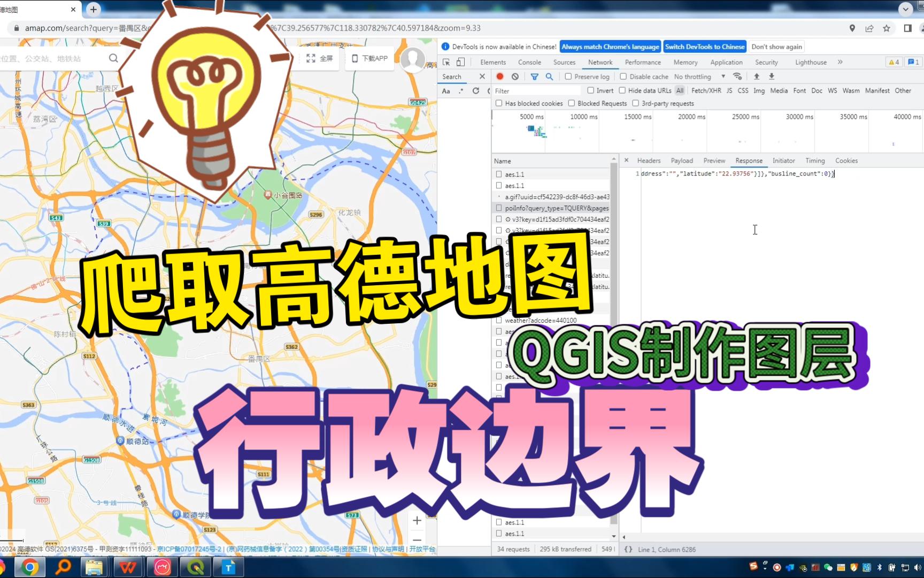Toggle the device toolbar icon

pos(460,62)
